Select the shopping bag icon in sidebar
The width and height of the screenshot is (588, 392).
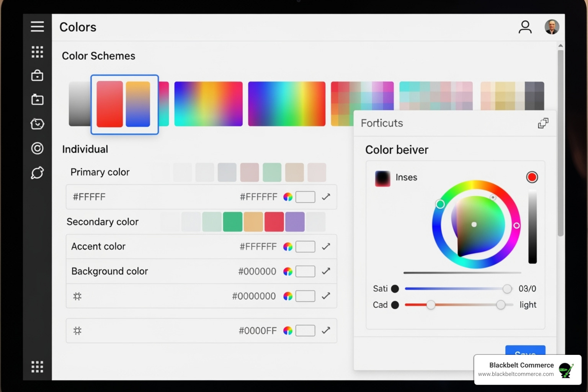tap(37, 75)
